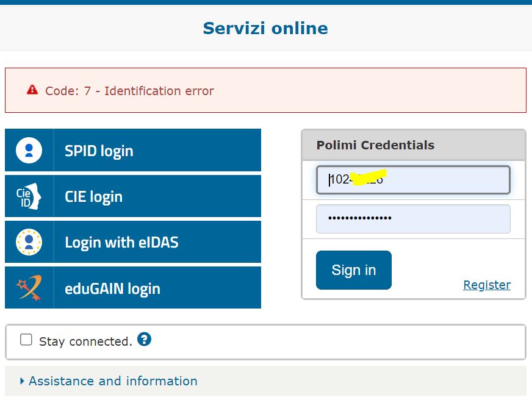The image size is (532, 400).
Task: Open the Stay connected help question icon
Action: [x=144, y=339]
